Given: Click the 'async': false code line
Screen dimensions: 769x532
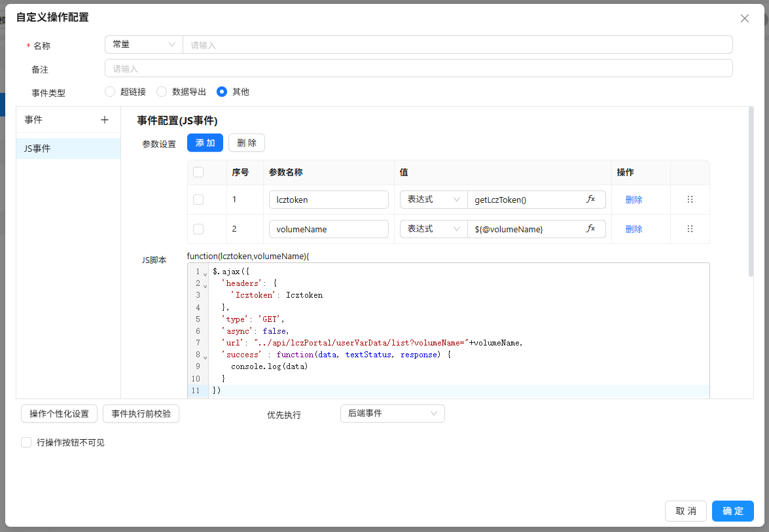Looking at the screenshot, I should click(x=255, y=331).
